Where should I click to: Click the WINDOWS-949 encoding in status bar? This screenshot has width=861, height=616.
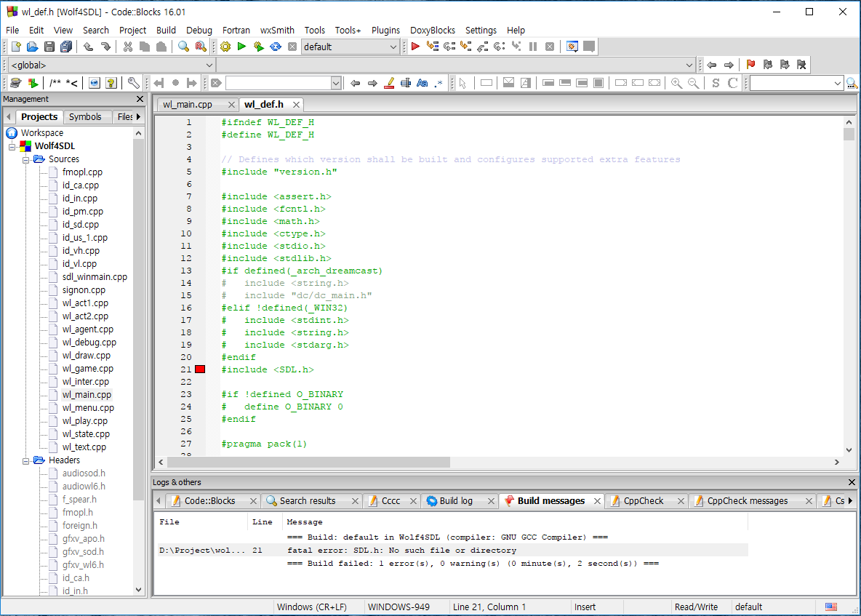pyautogui.click(x=399, y=607)
